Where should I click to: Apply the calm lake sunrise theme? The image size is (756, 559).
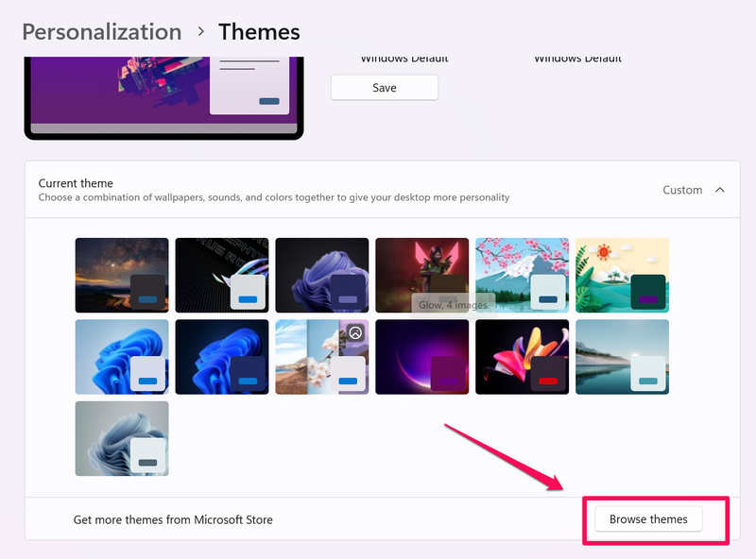coord(622,356)
